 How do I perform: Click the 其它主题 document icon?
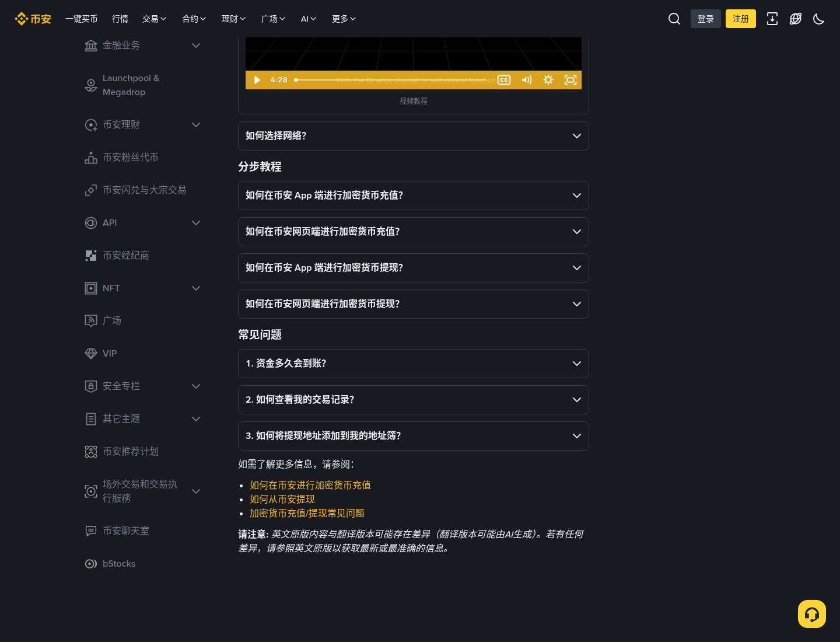91,419
